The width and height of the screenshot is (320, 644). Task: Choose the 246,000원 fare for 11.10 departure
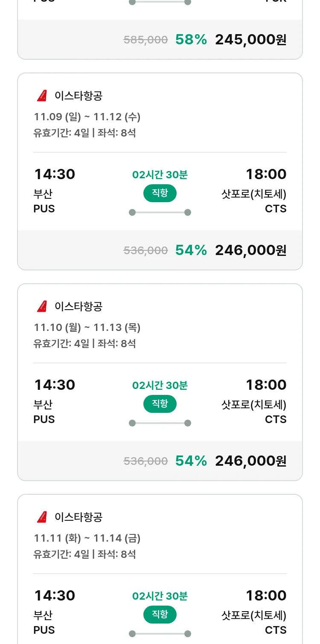pos(250,461)
